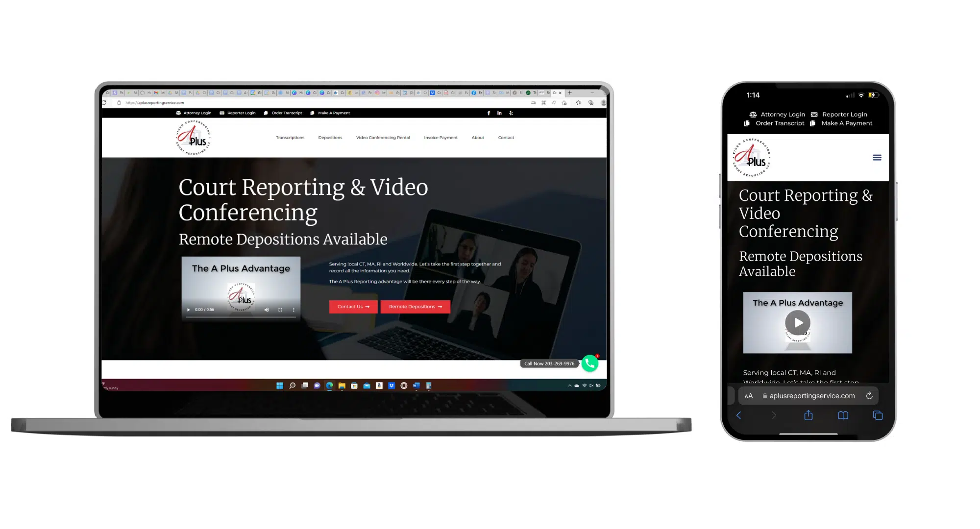Expand the Depositions navigation menu item
The image size is (980, 529).
click(x=330, y=138)
